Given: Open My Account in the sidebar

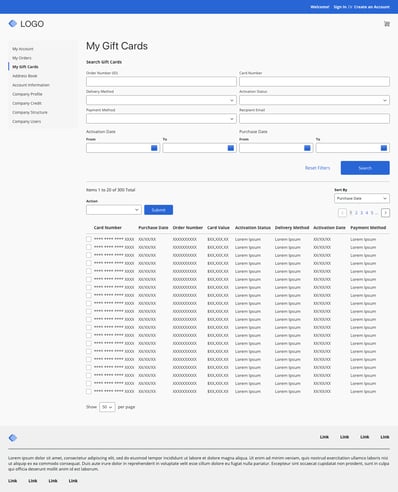Looking at the screenshot, I should (23, 49).
